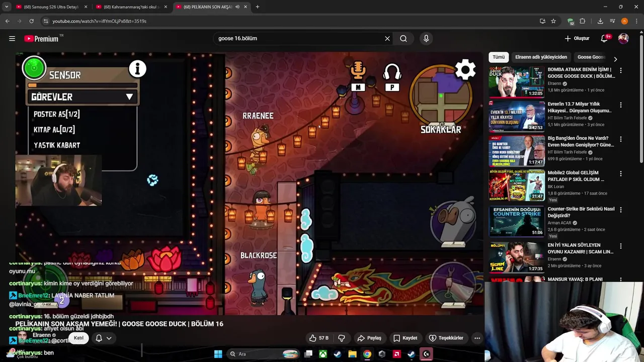The width and height of the screenshot is (644, 362).
Task: Click the YouTube search magnifier button
Action: pyautogui.click(x=404, y=38)
